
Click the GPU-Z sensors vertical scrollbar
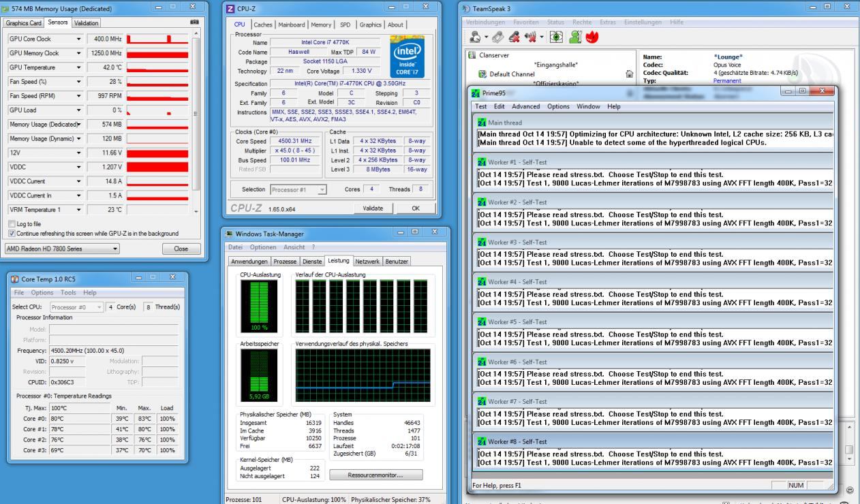tap(196, 123)
